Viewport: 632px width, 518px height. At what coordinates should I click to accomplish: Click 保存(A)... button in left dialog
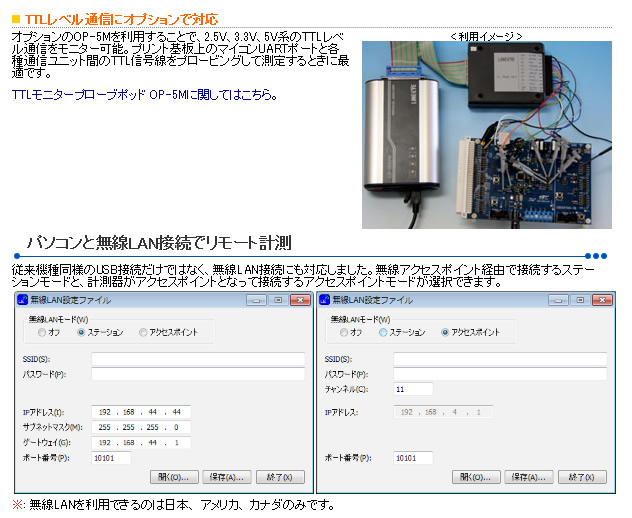point(227,477)
